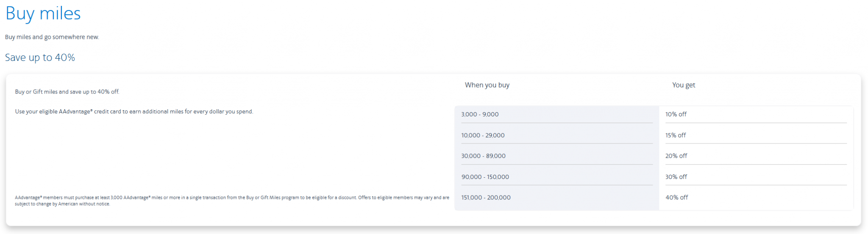This screenshot has height=234, width=868.
Task: Select the "Save up to 40%" heading
Action: click(x=40, y=58)
